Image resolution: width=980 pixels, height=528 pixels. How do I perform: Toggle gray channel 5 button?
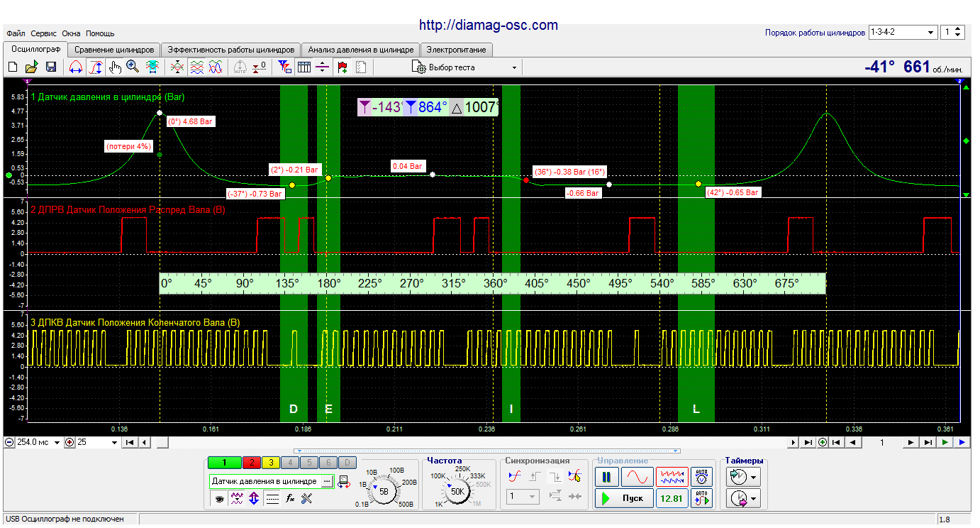pyautogui.click(x=309, y=463)
